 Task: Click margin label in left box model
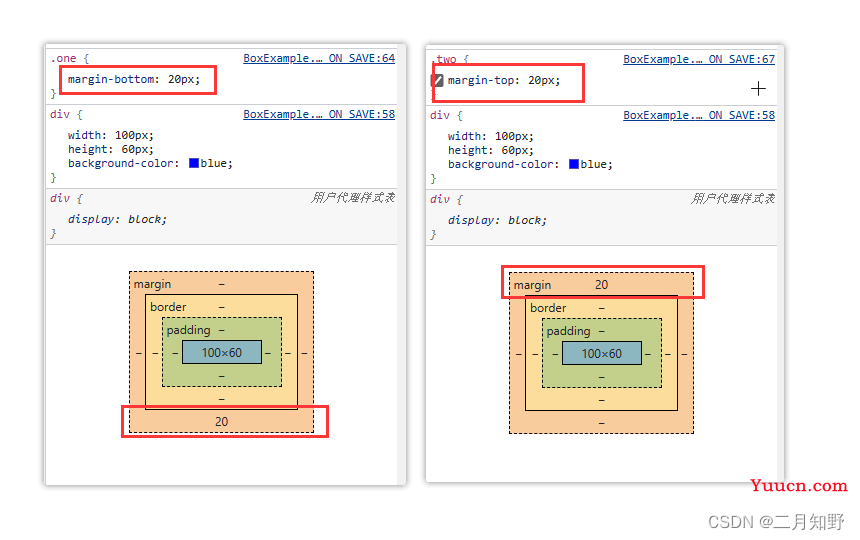pyautogui.click(x=152, y=284)
